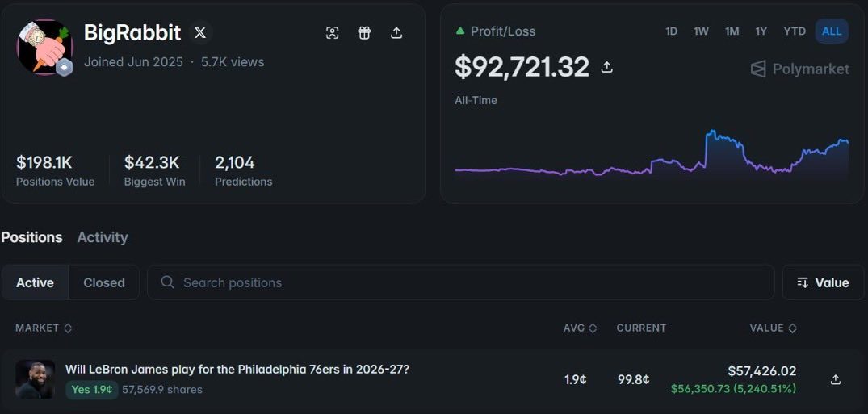
Task: Open the LeBron James 76ers market
Action: pos(237,369)
